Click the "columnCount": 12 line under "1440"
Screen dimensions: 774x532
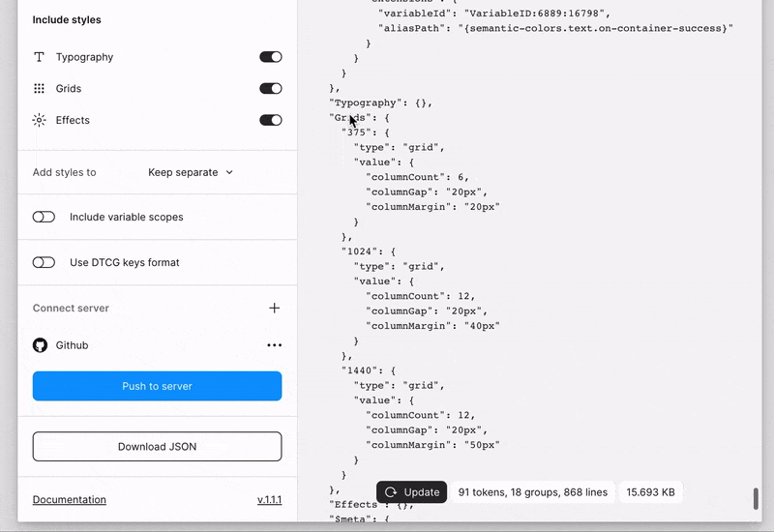(420, 415)
